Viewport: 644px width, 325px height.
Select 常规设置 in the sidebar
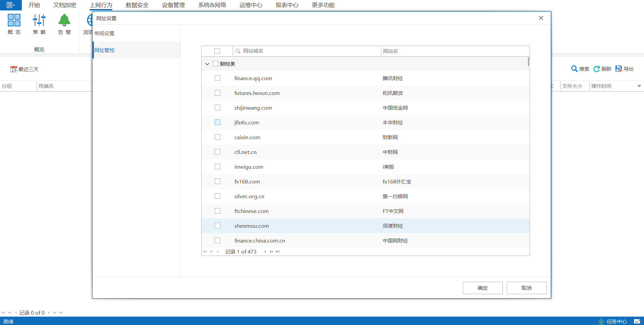tap(104, 33)
